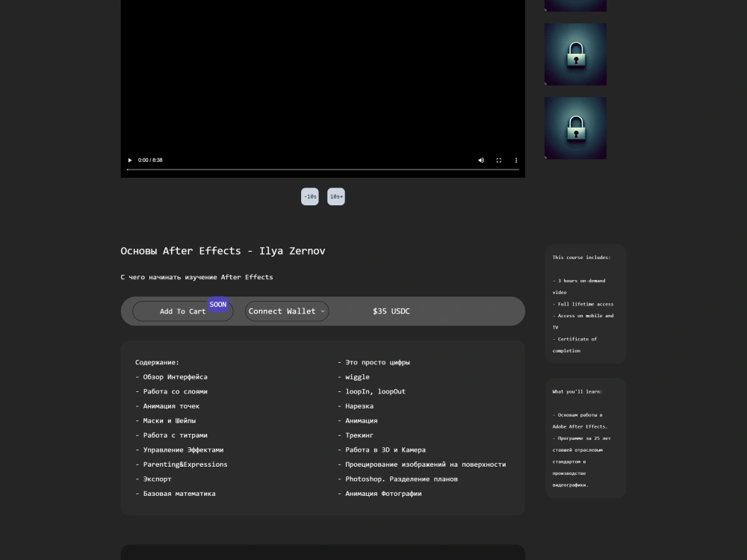Click the Трекинг item
The width and height of the screenshot is (747, 560).
(x=356, y=435)
